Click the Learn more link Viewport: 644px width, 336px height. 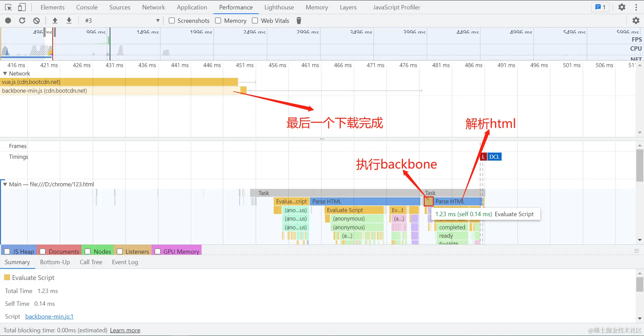(x=125, y=330)
